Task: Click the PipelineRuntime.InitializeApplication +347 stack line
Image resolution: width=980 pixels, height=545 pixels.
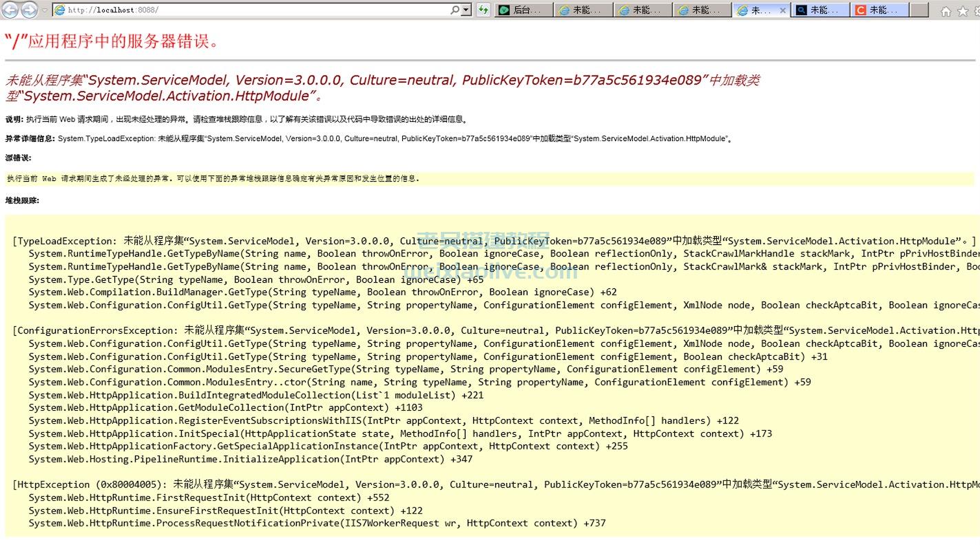Action: 251,459
